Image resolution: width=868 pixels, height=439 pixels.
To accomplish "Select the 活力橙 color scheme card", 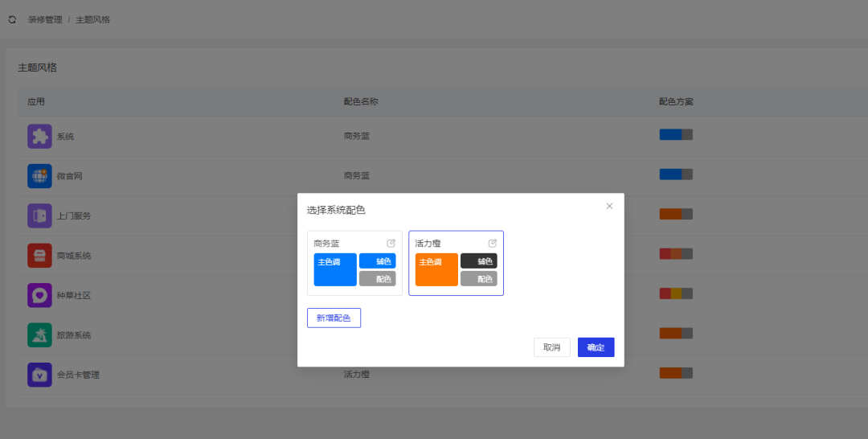I will 457,263.
